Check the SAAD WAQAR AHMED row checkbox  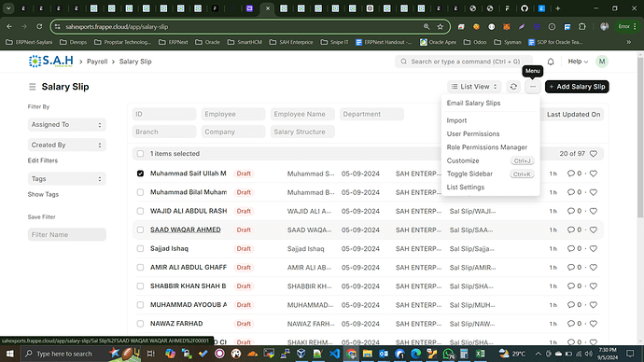pyautogui.click(x=140, y=230)
